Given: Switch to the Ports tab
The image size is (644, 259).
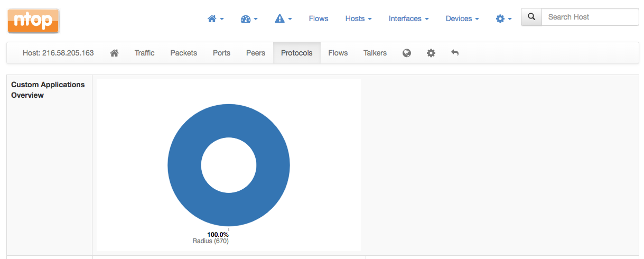Looking at the screenshot, I should tap(221, 53).
